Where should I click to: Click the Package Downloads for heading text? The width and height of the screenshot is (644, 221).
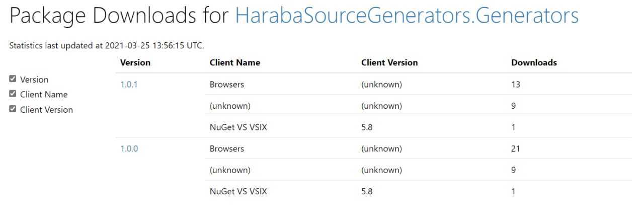120,17
